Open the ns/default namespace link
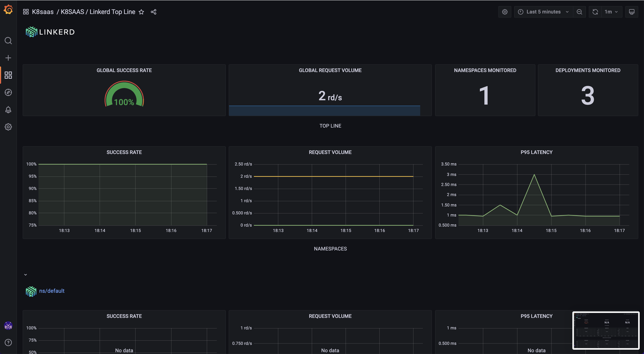 pos(52,291)
